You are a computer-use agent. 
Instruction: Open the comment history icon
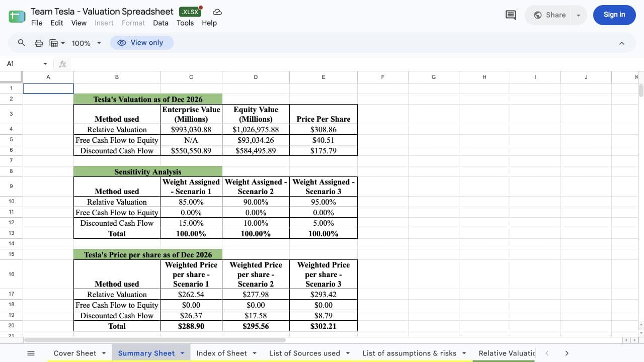tap(510, 15)
